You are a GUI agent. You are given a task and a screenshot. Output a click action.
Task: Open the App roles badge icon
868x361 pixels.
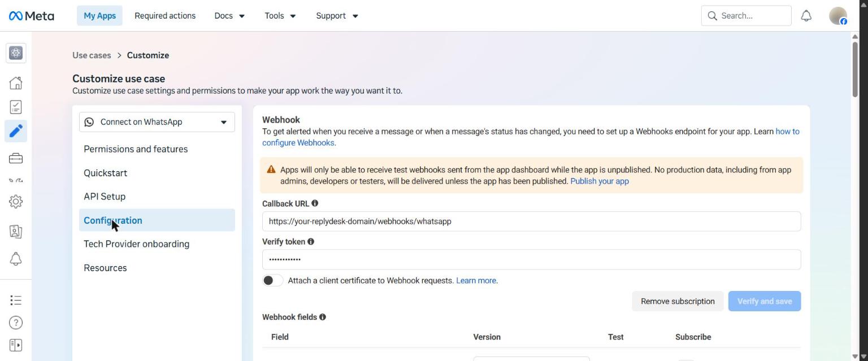pos(16,231)
